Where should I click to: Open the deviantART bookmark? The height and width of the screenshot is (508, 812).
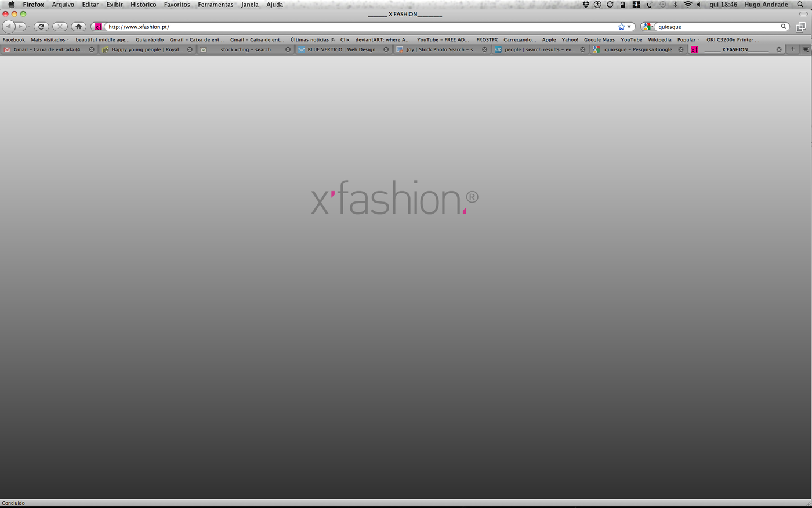coord(383,40)
